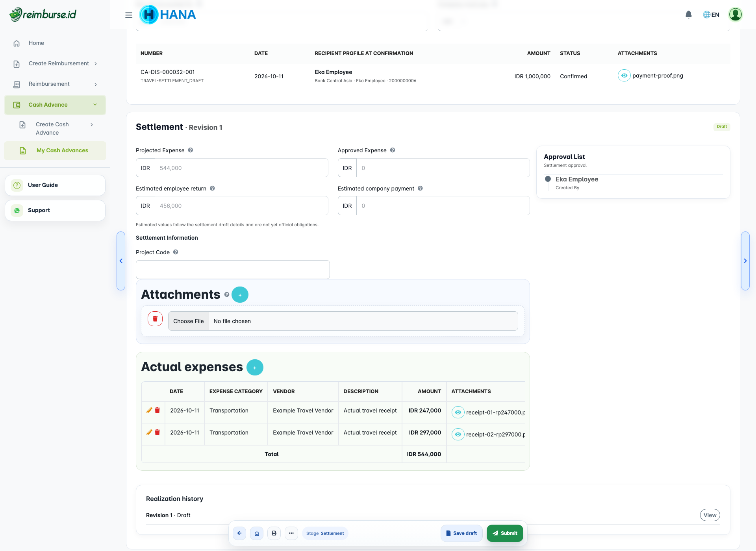Click Choose File button
Image resolution: width=756 pixels, height=551 pixels.
tap(189, 321)
